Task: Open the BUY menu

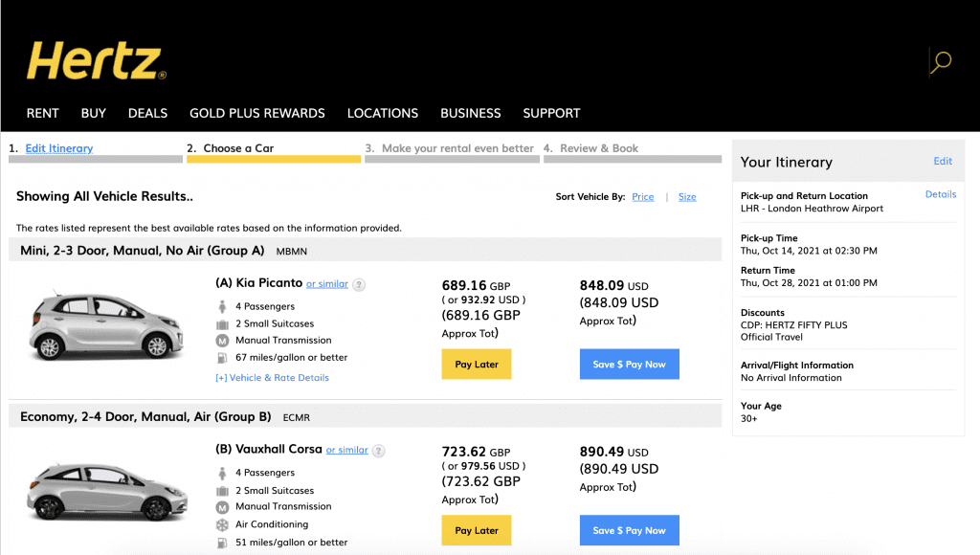Action: (x=94, y=113)
